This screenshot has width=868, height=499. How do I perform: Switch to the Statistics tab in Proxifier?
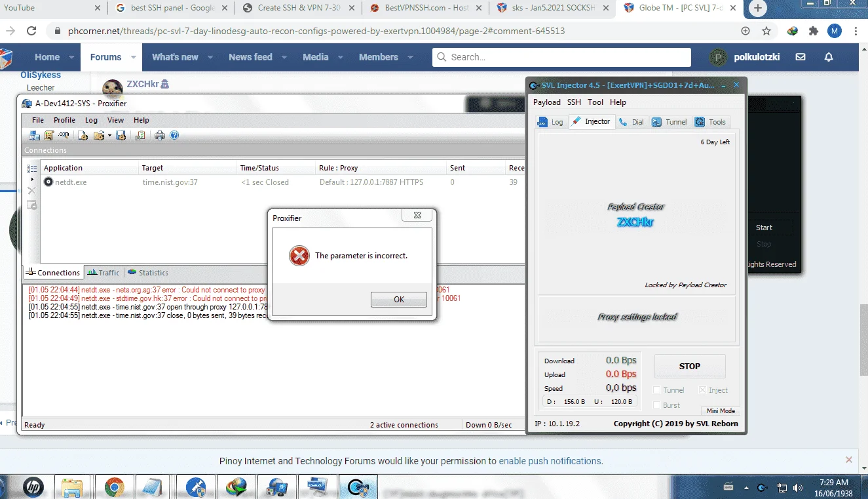point(148,273)
